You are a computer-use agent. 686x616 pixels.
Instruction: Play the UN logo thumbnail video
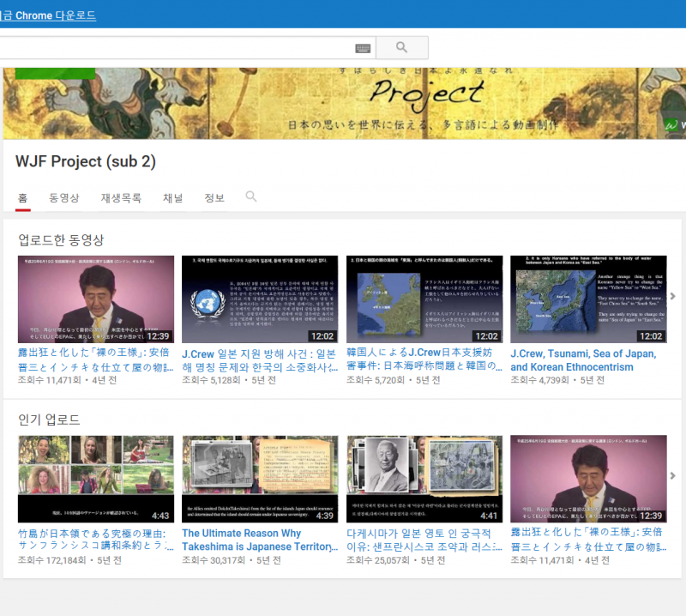pos(259,299)
